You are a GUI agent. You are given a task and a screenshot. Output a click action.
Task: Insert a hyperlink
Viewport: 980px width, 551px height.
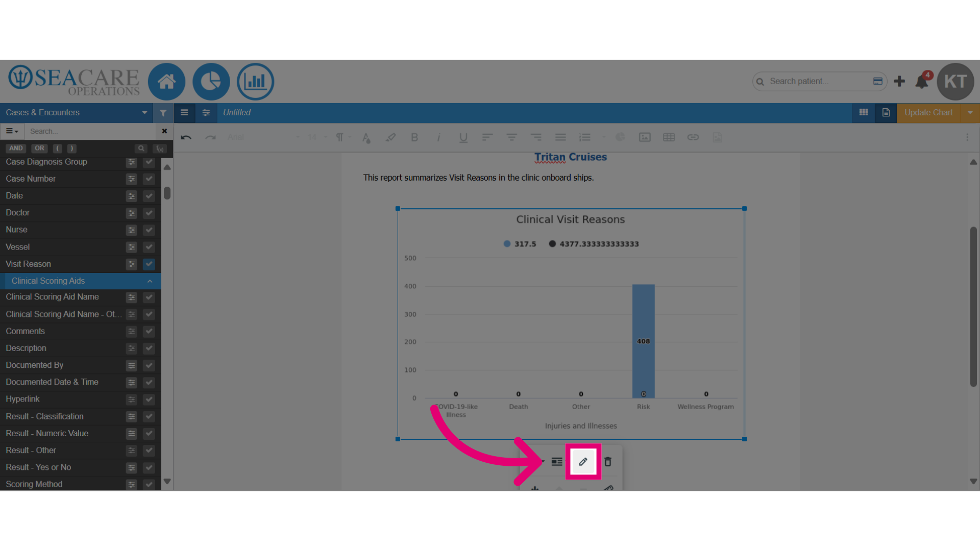pos(693,137)
